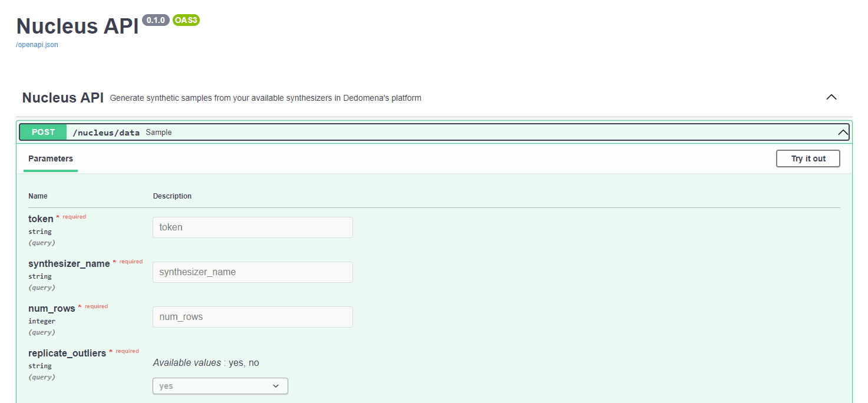Click the num_rows parameter name
868x403 pixels.
52,309
